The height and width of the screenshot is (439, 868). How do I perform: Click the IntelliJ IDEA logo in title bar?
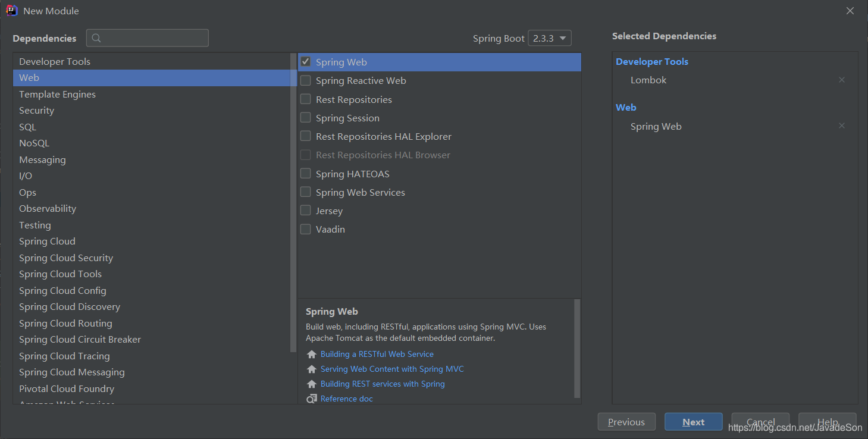pyautogui.click(x=12, y=11)
